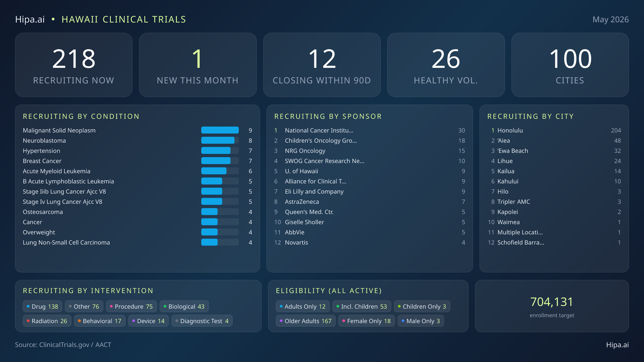Screen dimensions: 644x362
Task: Open the 100 Cities card
Action: coord(570,65)
